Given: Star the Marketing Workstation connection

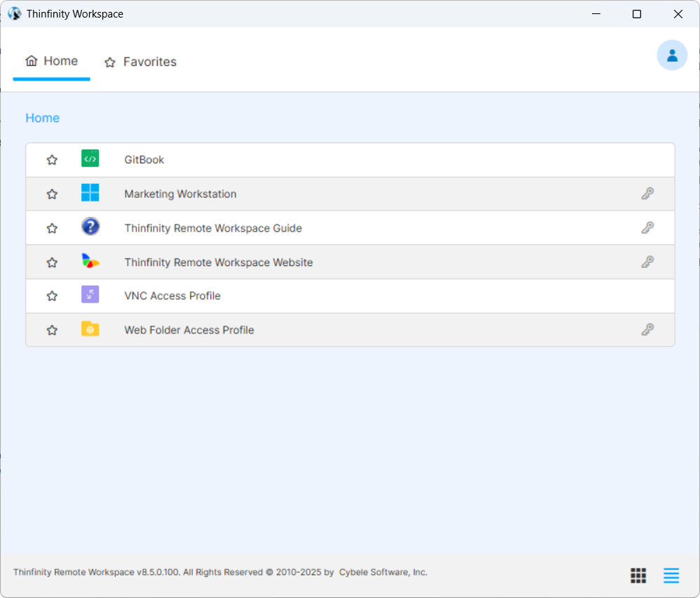Looking at the screenshot, I should [x=52, y=194].
